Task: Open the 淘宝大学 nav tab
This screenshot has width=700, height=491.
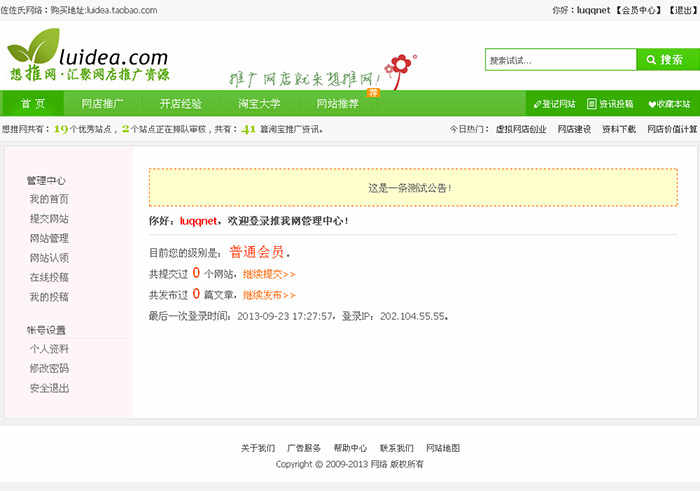Action: [x=259, y=104]
